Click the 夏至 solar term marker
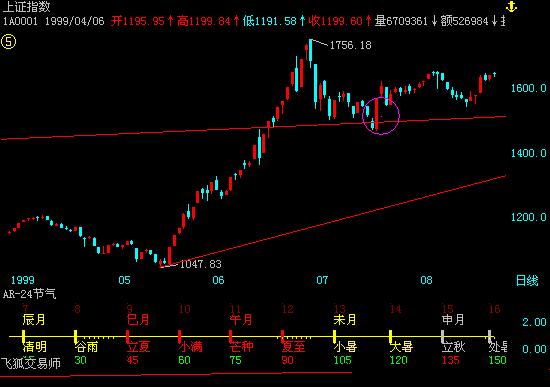550x387 pixels. pos(294,347)
